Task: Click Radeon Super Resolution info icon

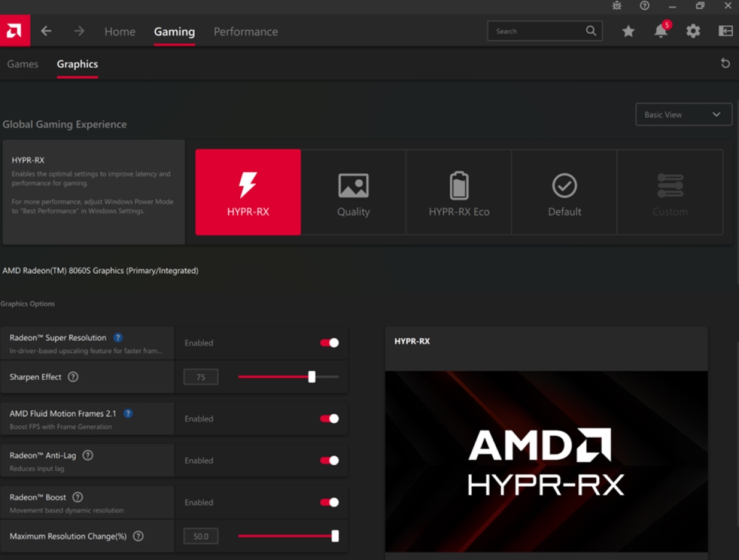Action: point(118,338)
